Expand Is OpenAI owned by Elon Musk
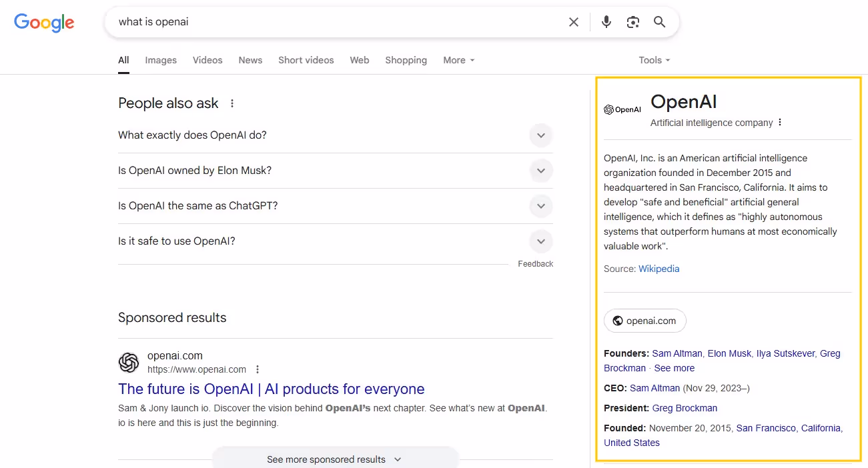868x468 pixels. [336, 171]
